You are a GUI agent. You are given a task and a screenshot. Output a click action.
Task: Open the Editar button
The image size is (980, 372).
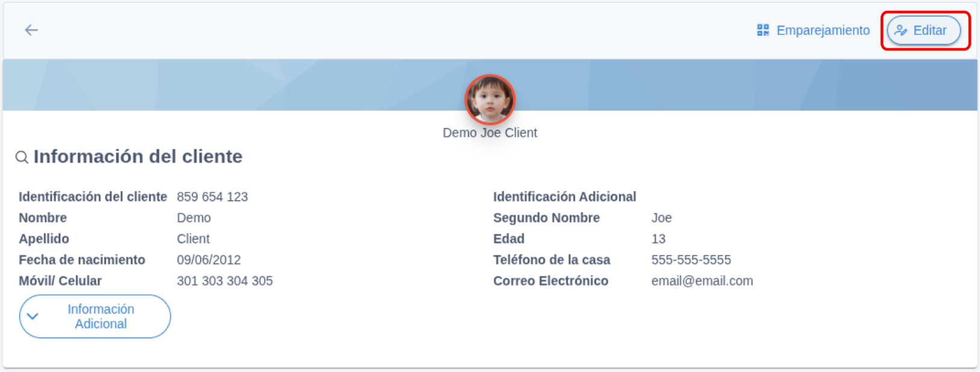coord(924,30)
